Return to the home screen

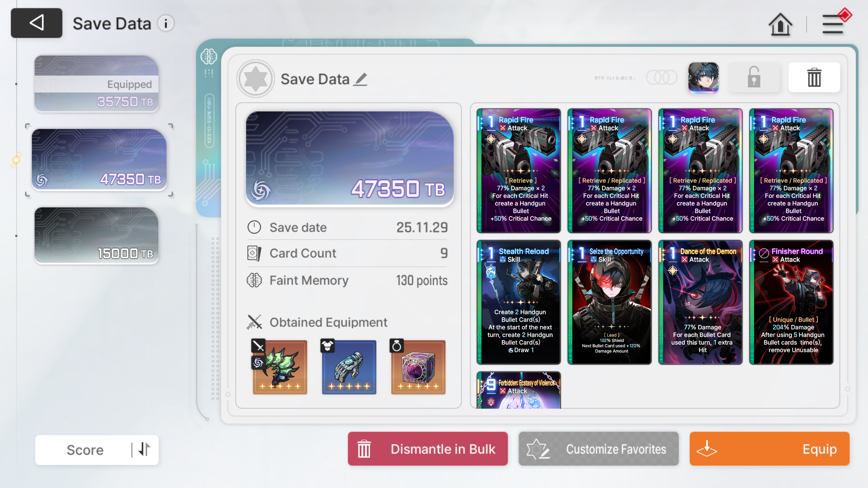click(781, 24)
